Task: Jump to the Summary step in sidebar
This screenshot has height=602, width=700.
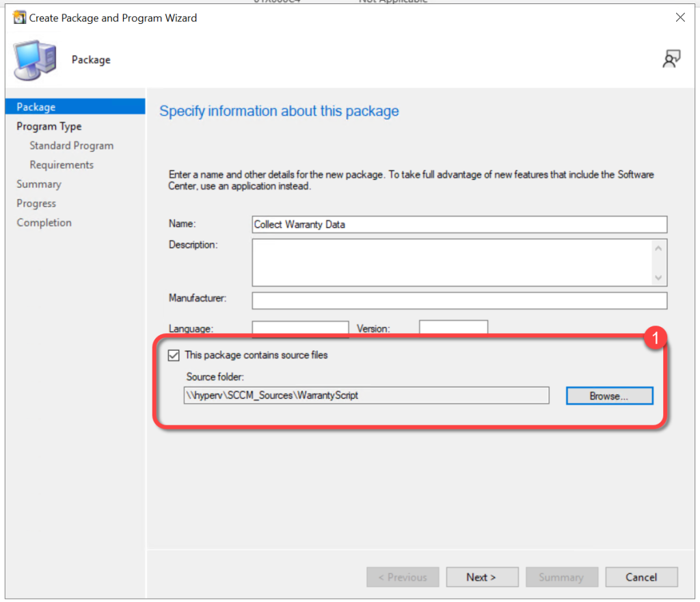Action: [39, 184]
